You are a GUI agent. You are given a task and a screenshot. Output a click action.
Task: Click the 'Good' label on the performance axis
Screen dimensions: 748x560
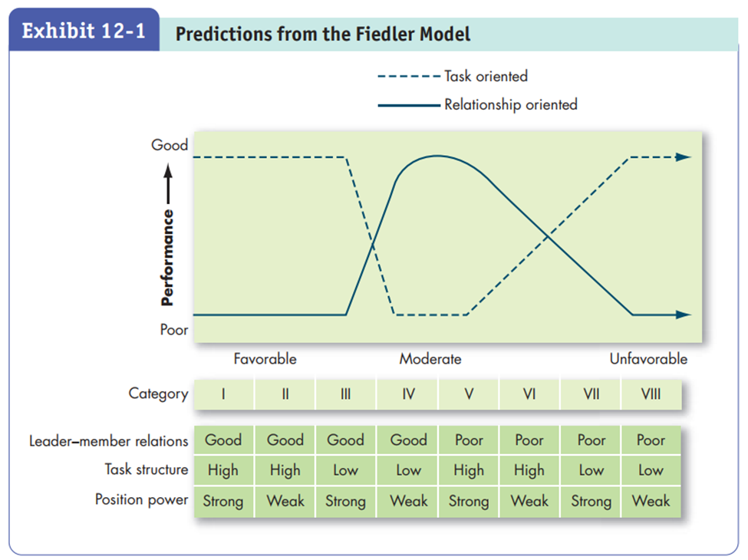(x=169, y=145)
